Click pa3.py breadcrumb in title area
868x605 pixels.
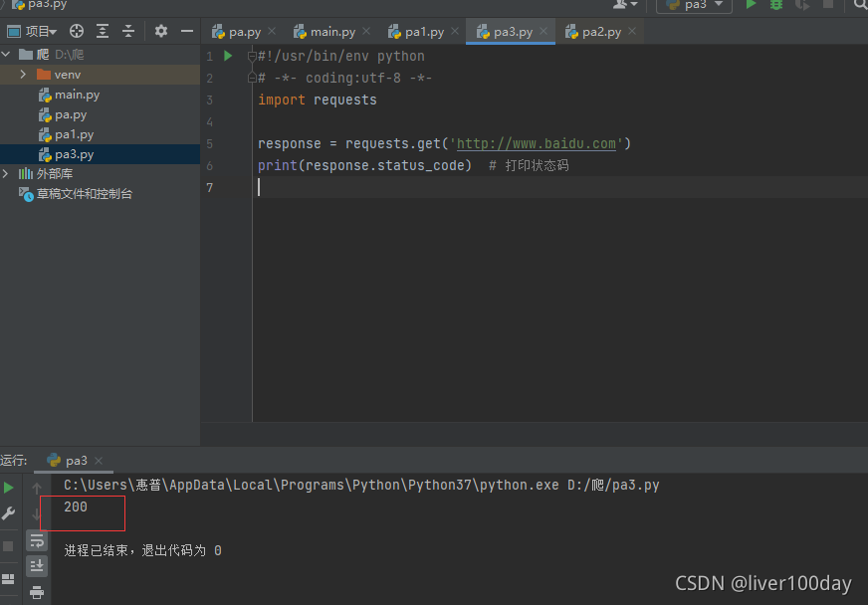40,4
